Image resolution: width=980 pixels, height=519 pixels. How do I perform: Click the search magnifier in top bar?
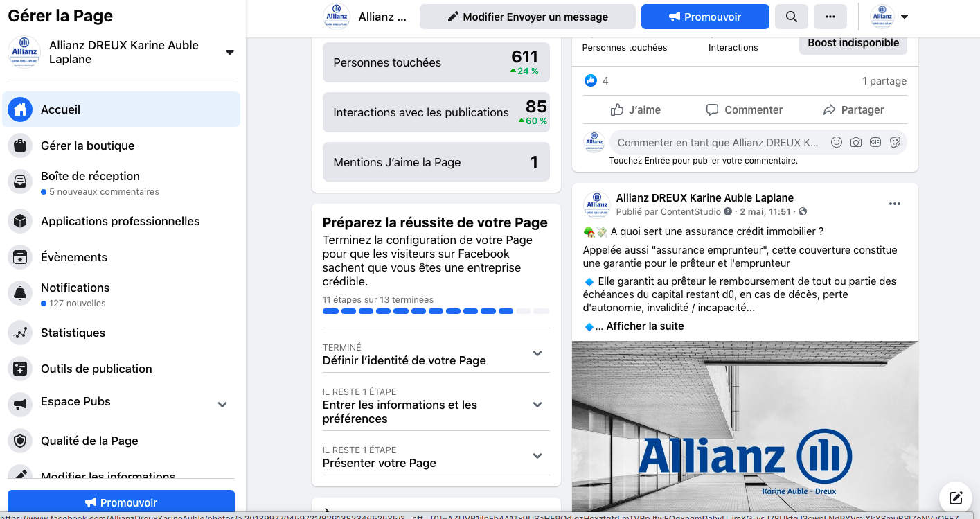(x=792, y=17)
